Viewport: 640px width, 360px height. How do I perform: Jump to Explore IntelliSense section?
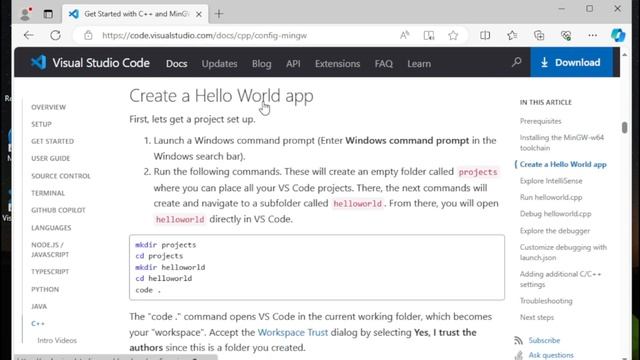click(x=551, y=181)
